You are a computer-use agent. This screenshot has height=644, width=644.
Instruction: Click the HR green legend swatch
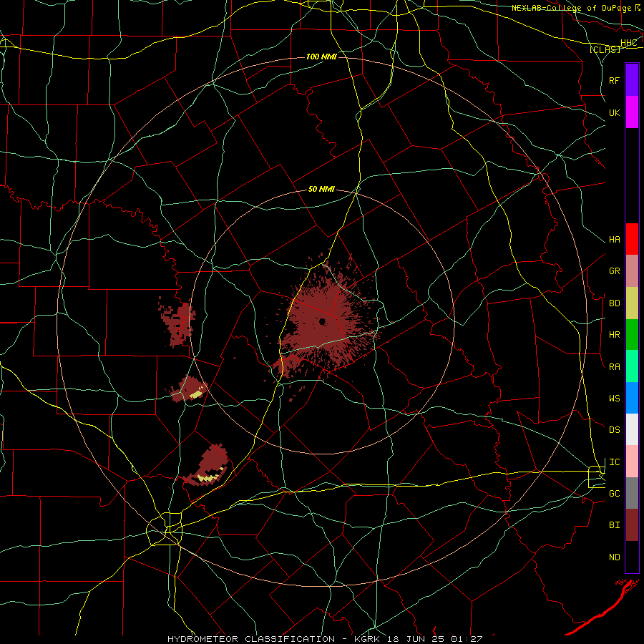click(x=632, y=335)
